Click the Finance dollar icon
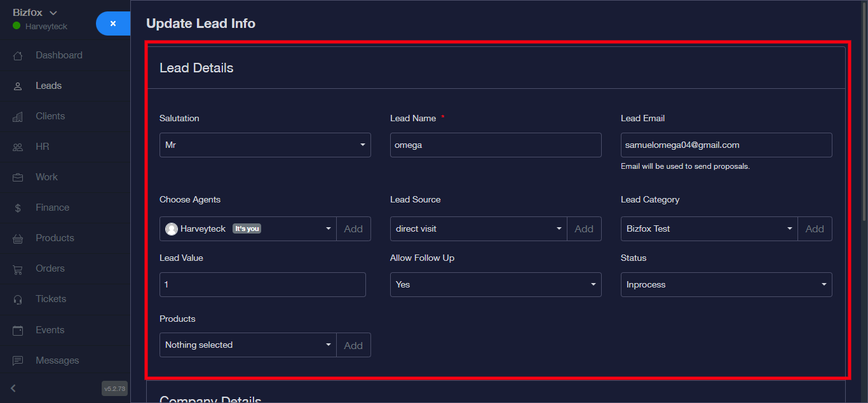This screenshot has height=403, width=868. (x=18, y=208)
